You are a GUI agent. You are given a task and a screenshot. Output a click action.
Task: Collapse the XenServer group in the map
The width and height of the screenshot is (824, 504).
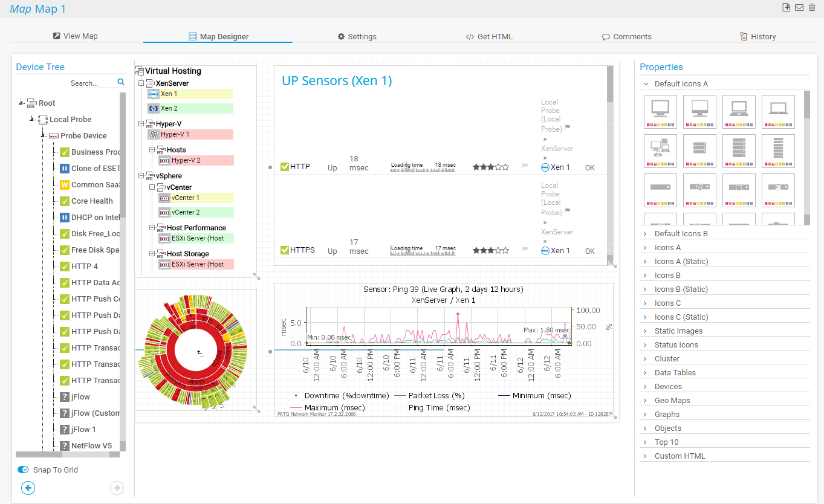(141, 83)
